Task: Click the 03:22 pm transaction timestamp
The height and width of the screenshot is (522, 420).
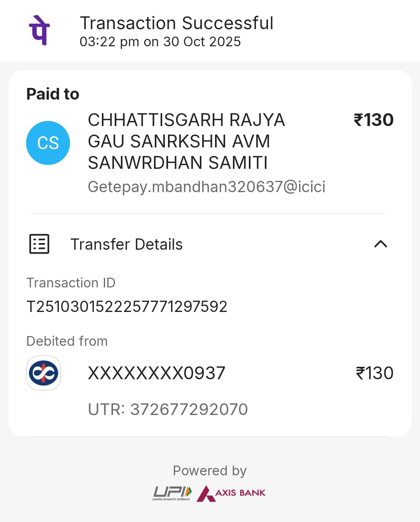Action: pyautogui.click(x=160, y=42)
